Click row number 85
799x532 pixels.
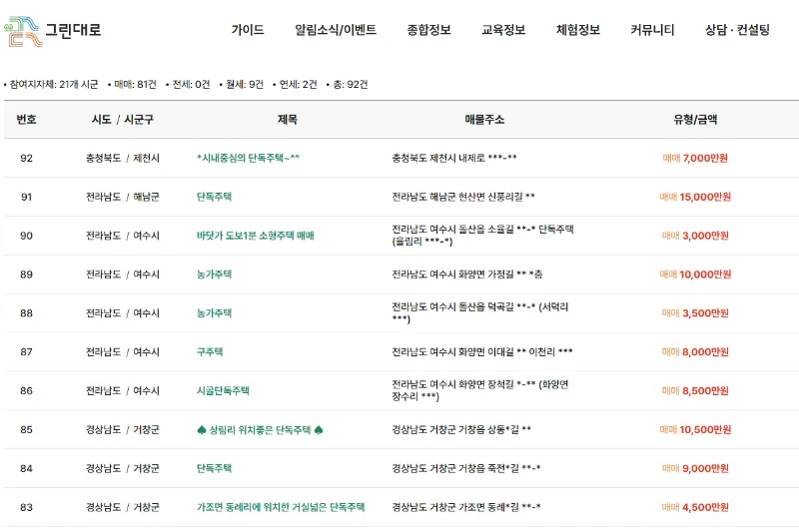tap(27, 429)
